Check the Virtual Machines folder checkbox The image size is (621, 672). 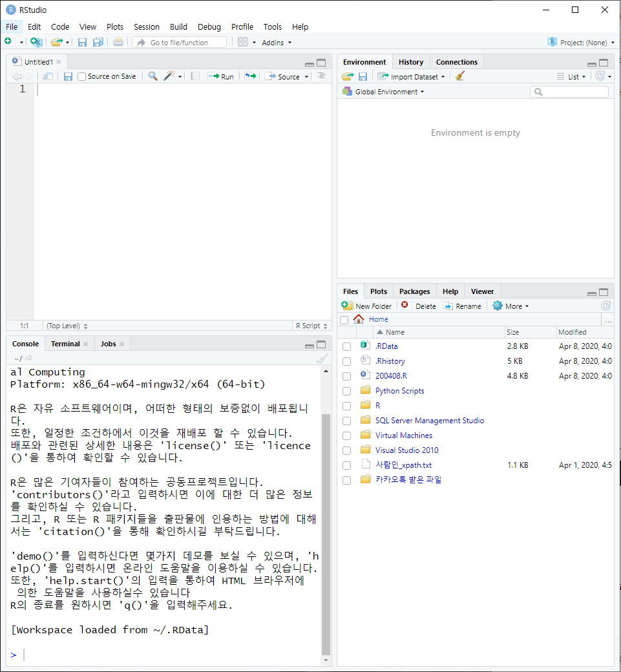click(347, 436)
